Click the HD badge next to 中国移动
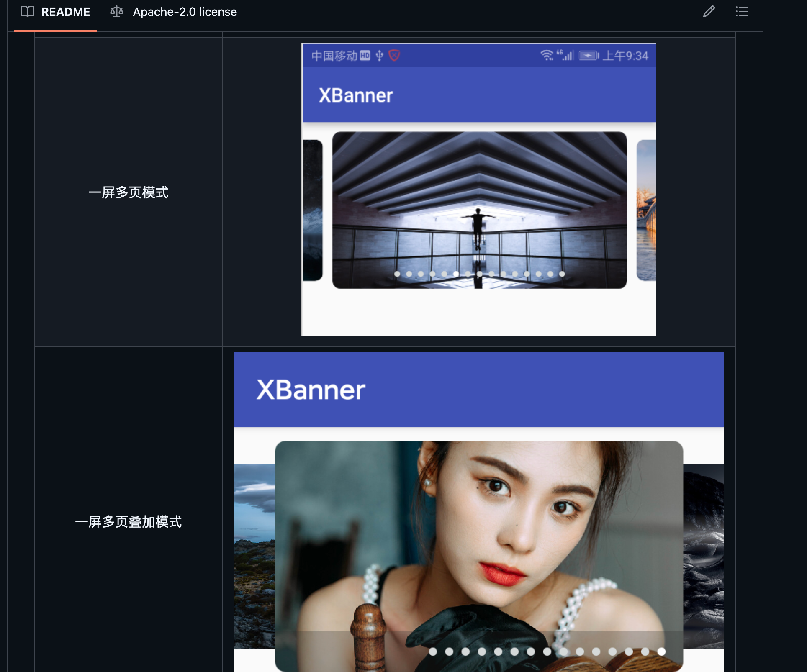 pos(365,55)
